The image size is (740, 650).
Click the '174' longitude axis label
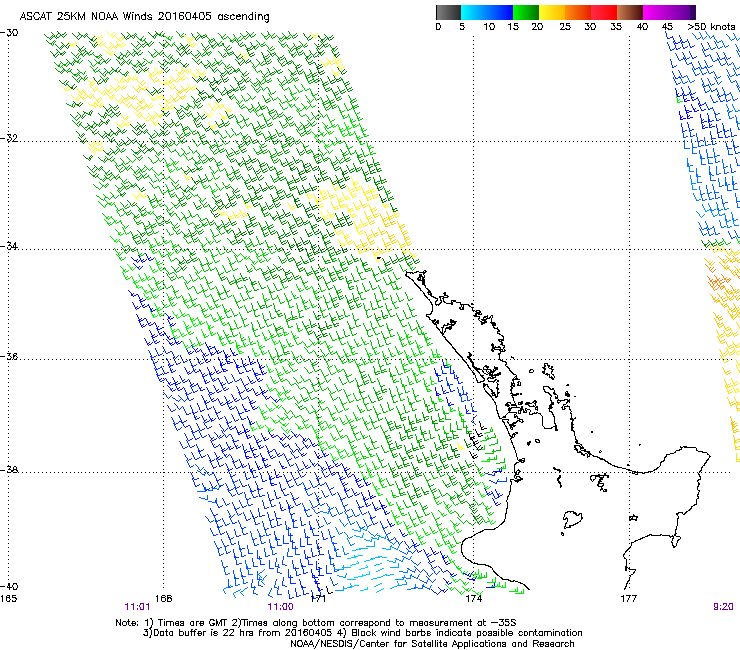click(x=473, y=599)
